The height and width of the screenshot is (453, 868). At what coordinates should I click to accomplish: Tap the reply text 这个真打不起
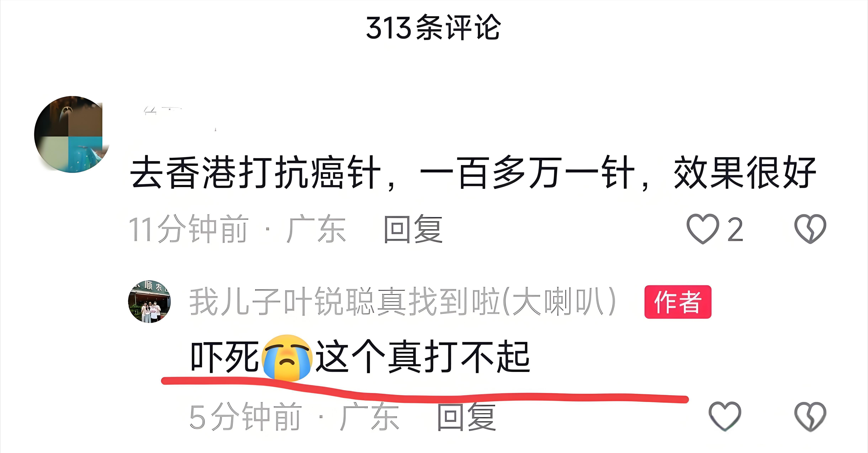pyautogui.click(x=423, y=357)
